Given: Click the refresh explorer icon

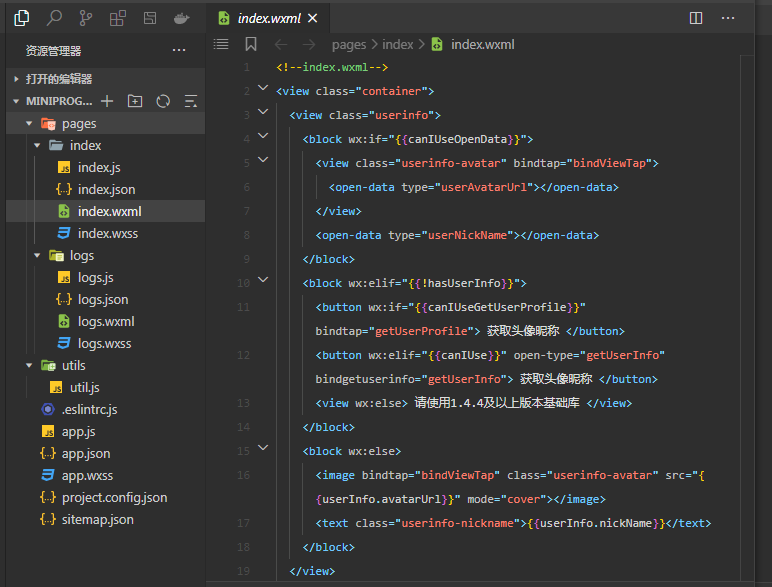Looking at the screenshot, I should 163,101.
